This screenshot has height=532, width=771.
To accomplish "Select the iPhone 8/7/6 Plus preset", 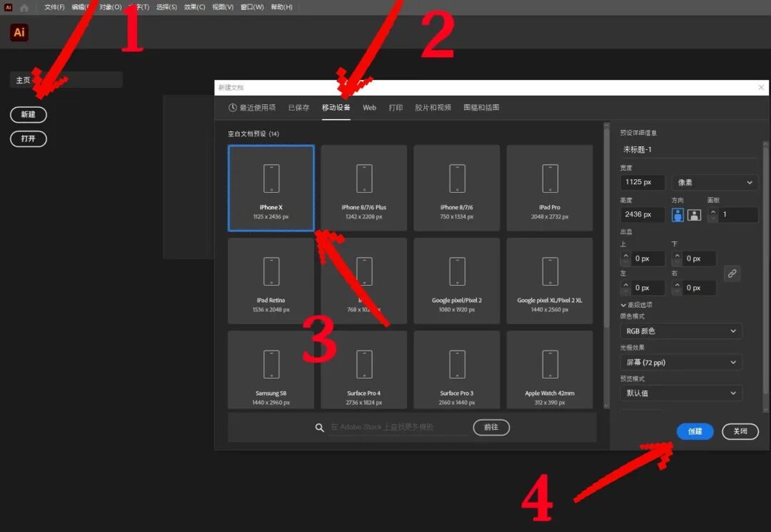I will [x=364, y=188].
